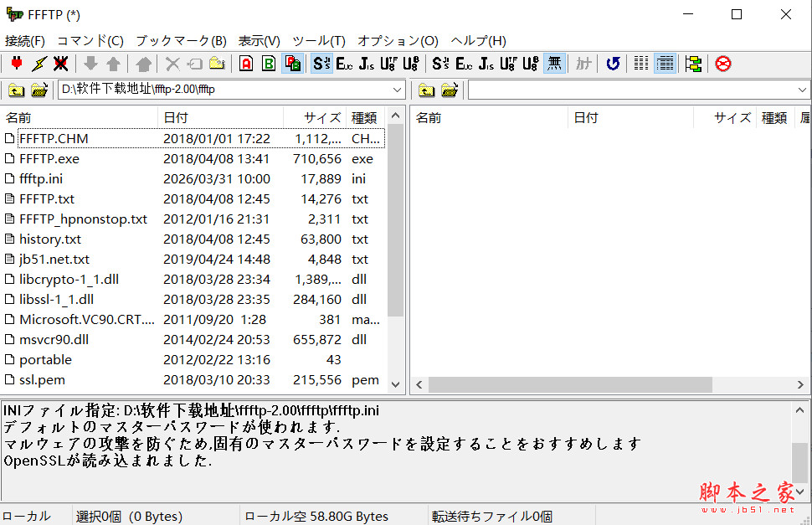
Task: Click the local list scroll-down arrow
Action: (x=396, y=384)
